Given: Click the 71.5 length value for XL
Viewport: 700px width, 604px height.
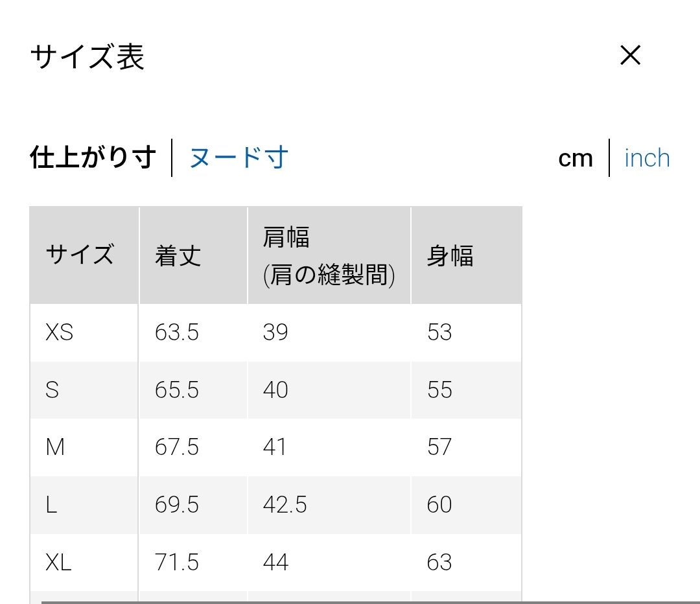Looking at the screenshot, I should pyautogui.click(x=176, y=562).
